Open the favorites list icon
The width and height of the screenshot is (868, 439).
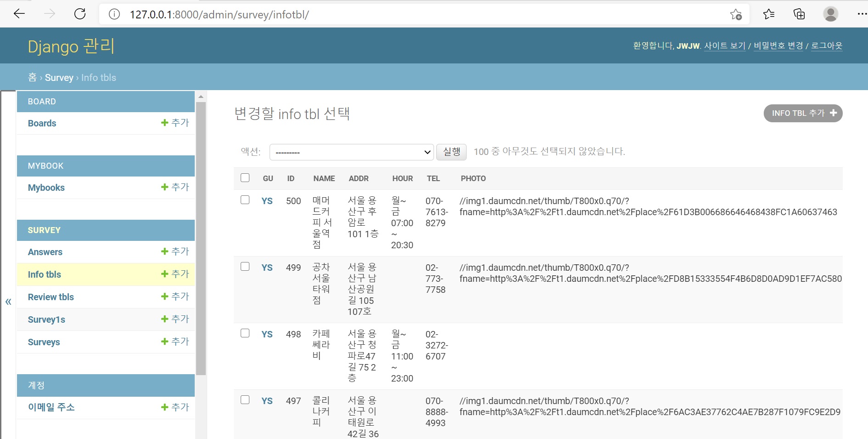[769, 14]
